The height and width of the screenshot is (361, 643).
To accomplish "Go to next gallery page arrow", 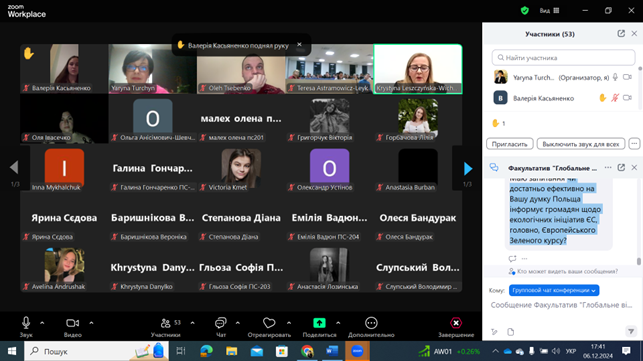I will pos(467,169).
